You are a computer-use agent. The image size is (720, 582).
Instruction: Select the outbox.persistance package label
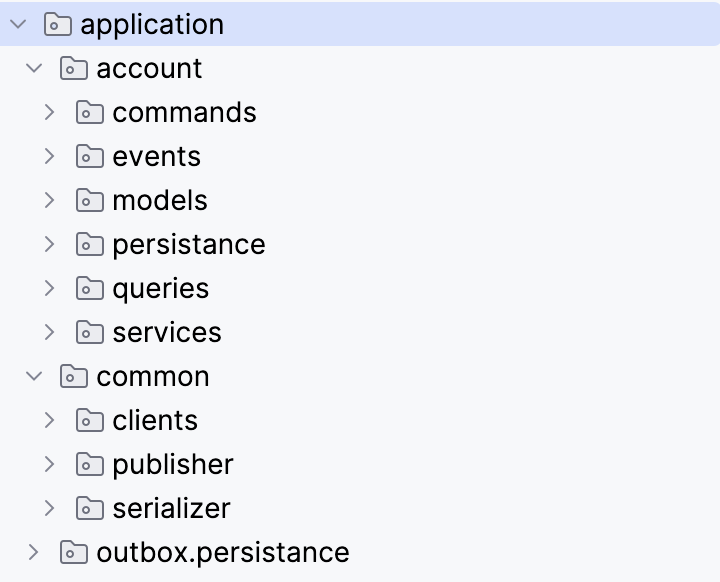pos(223,552)
